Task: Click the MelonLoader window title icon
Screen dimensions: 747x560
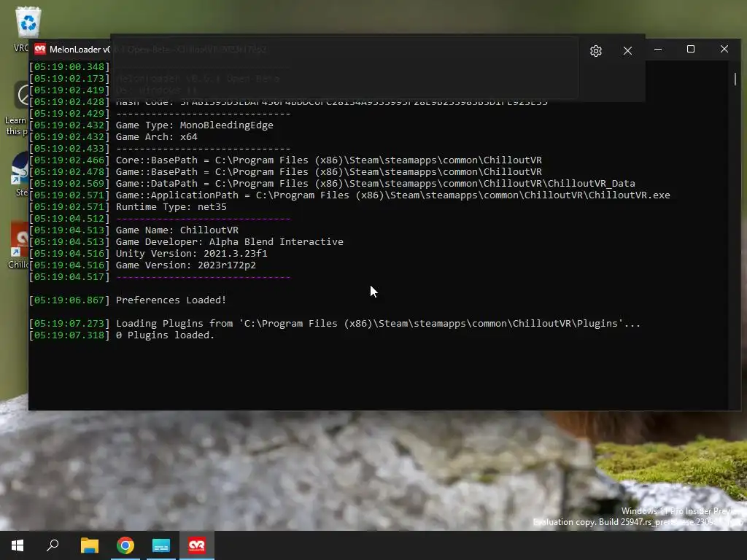Action: 40,49
